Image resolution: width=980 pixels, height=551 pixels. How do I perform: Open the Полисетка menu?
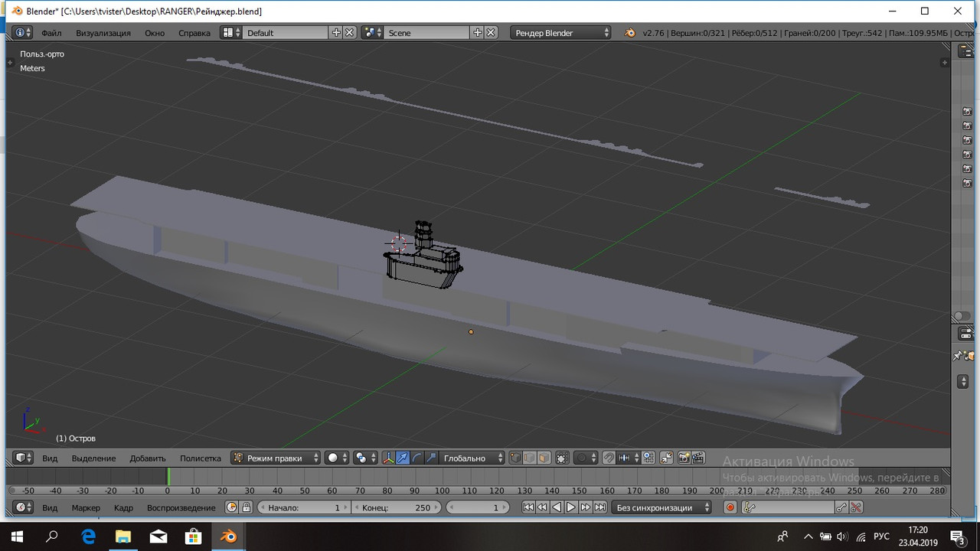click(200, 458)
